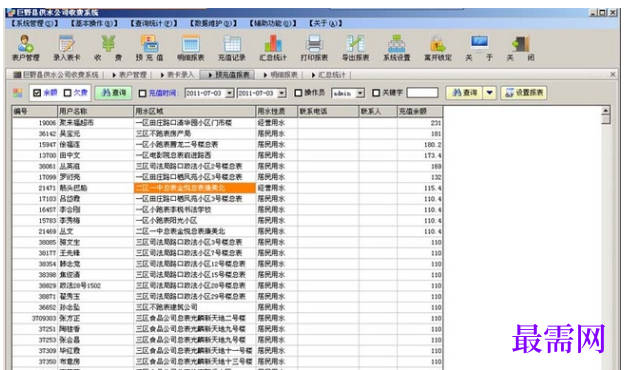This screenshot has height=370, width=624.
Task: Open the 操作员 admin combo box
Action: [348, 93]
